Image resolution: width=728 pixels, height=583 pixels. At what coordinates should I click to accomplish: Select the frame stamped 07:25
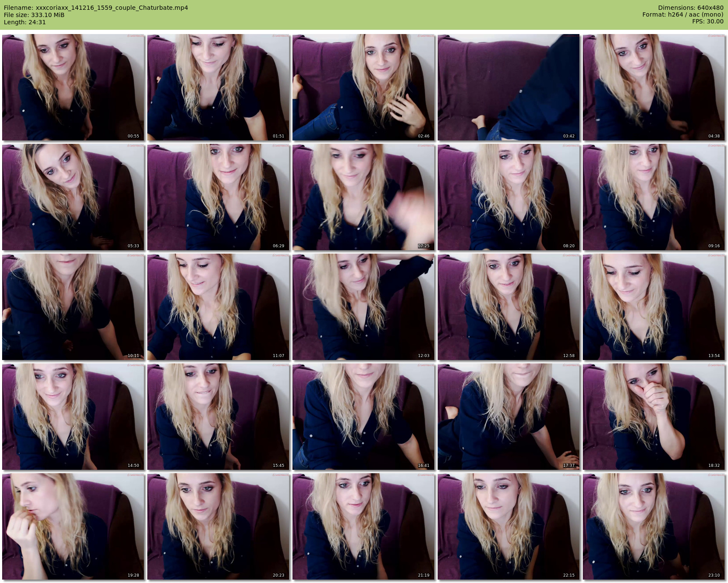364,197
